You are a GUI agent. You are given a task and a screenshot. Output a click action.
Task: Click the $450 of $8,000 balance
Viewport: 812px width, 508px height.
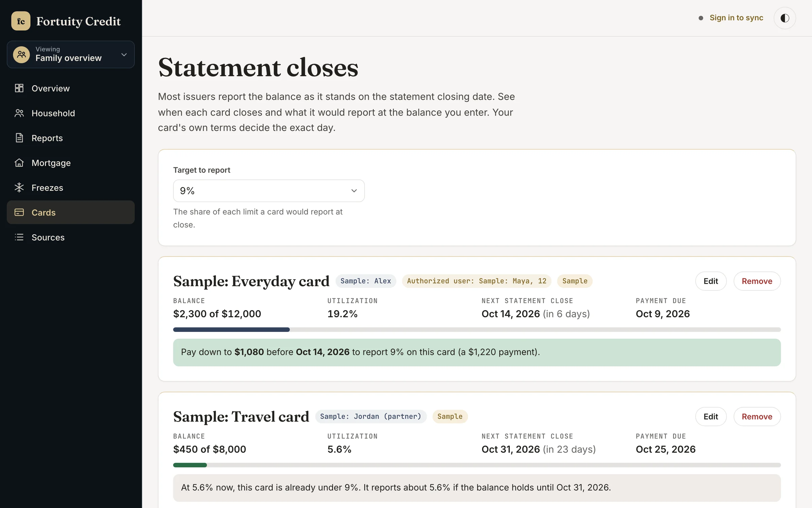coord(210,449)
